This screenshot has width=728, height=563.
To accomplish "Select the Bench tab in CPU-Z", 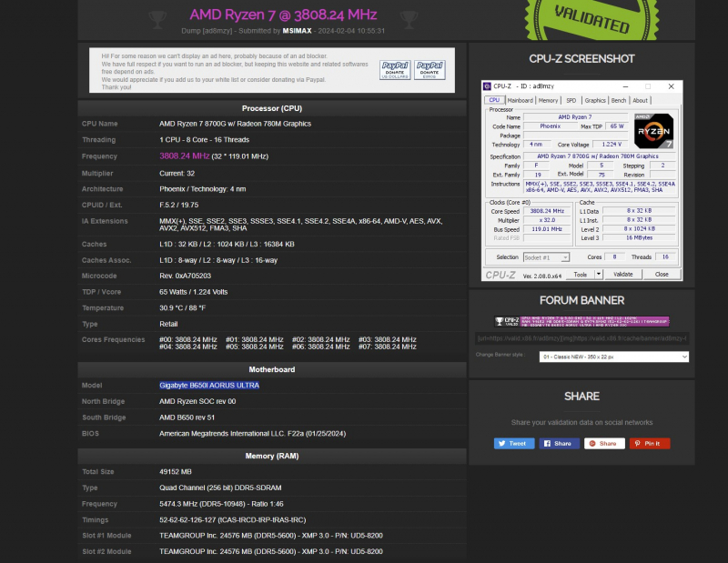I will tap(618, 100).
